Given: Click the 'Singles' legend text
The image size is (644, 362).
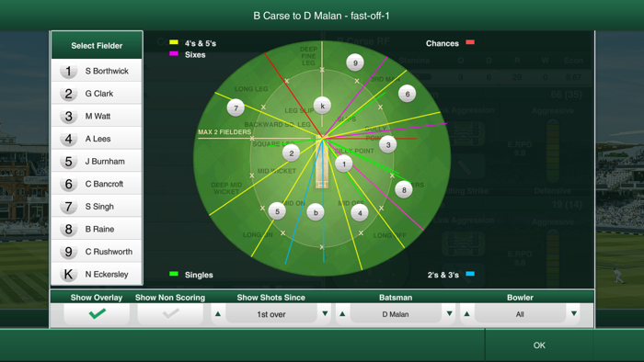Looking at the screenshot, I should [x=199, y=275].
